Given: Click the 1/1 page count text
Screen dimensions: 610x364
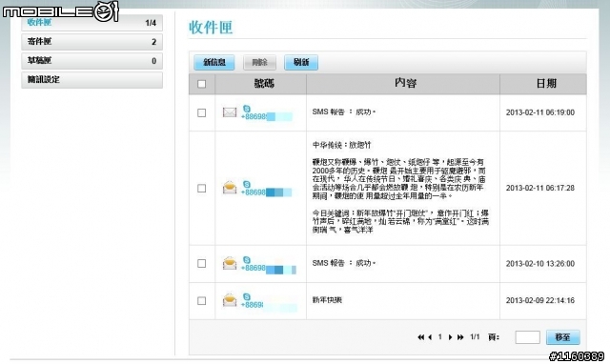Looking at the screenshot, I should 475,336.
